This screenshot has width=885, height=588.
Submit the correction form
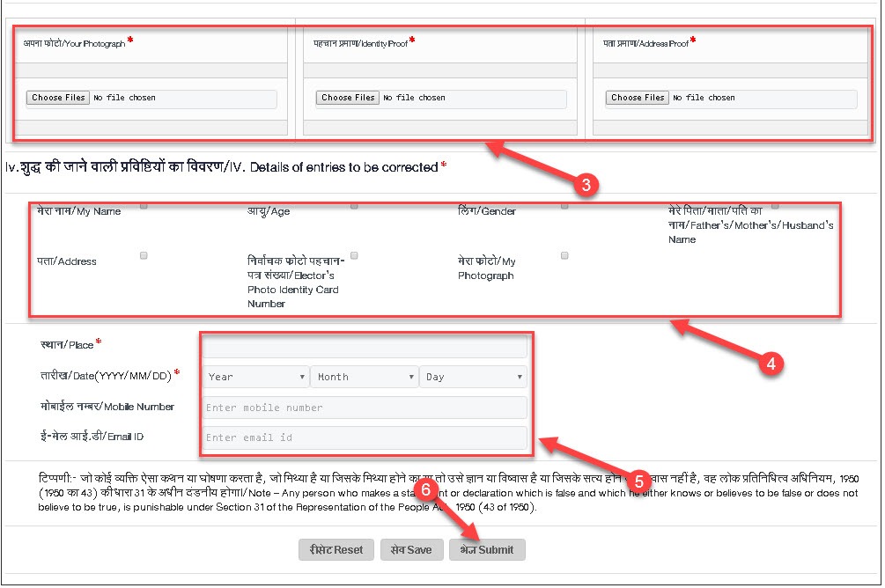(487, 549)
